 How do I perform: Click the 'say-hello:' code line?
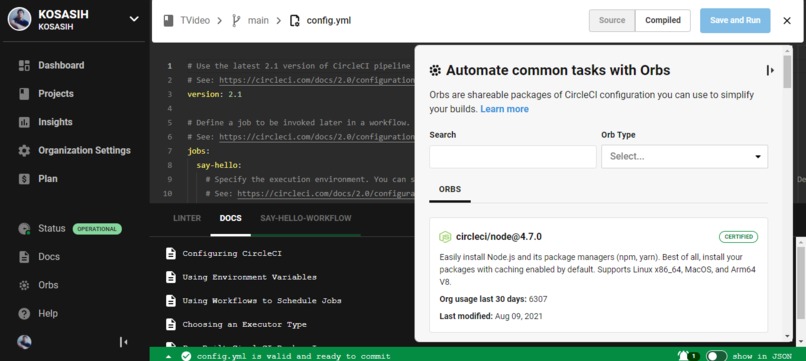click(x=218, y=165)
